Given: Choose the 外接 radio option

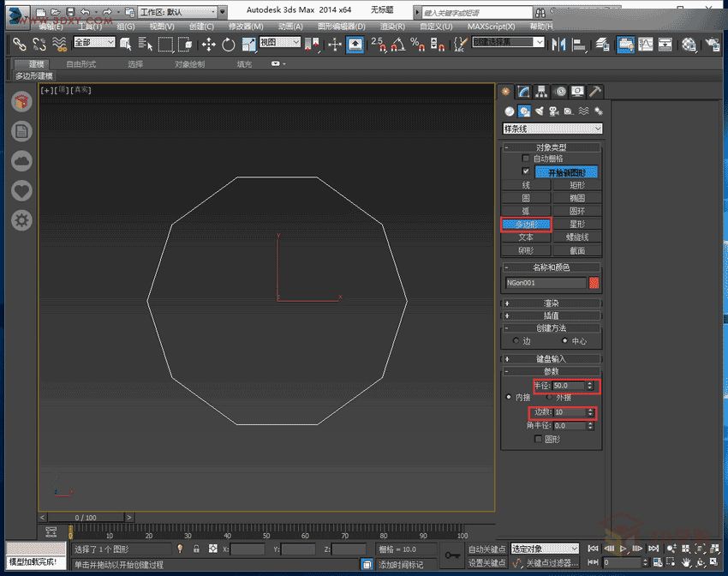Looking at the screenshot, I should (x=552, y=398).
